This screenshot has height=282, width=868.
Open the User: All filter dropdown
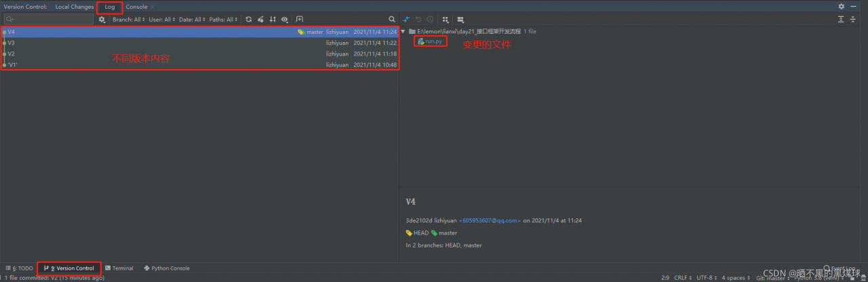point(161,20)
